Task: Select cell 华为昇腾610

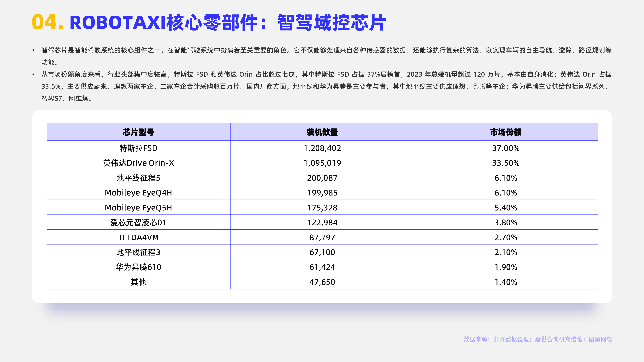Action: pos(138,267)
